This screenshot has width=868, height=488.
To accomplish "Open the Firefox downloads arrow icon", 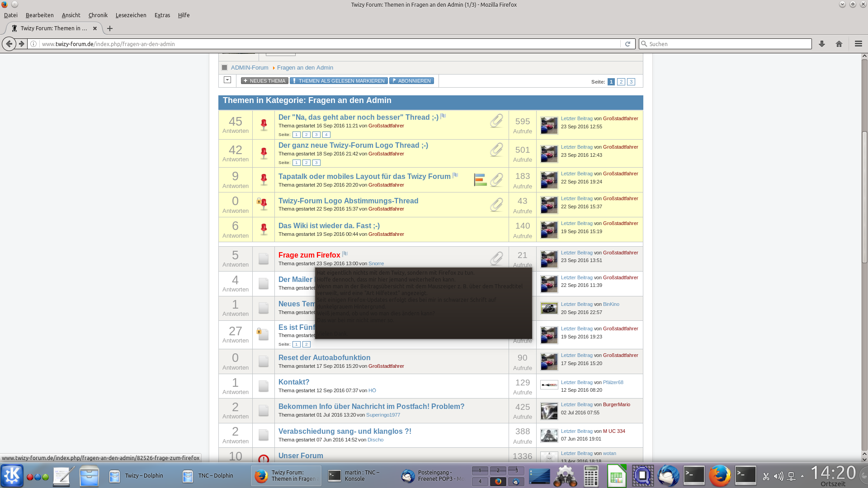I will 822,44.
